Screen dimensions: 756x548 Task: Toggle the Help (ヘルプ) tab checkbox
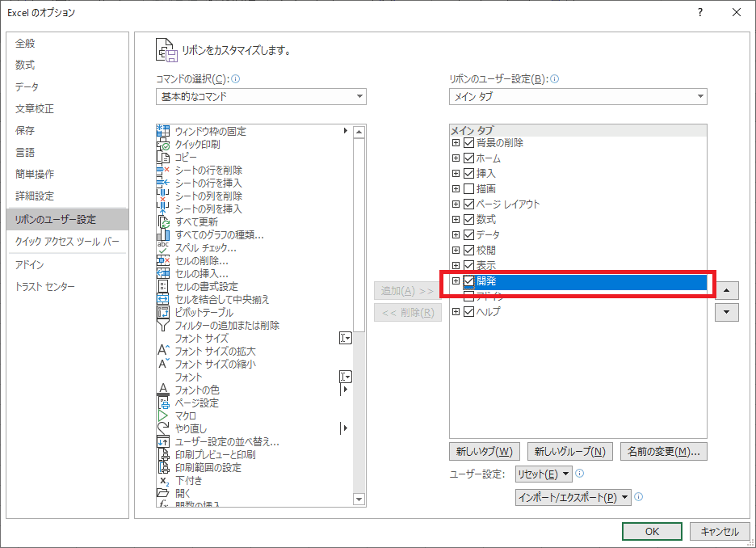468,311
